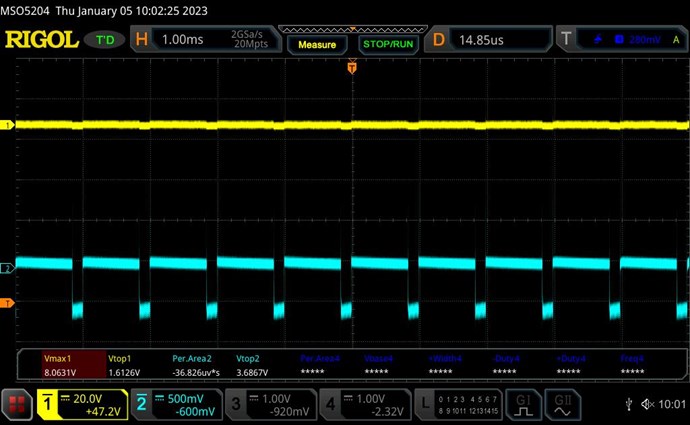Screen dimensions: 690x425
Task: Tap the trigger mode letter A
Action: pyautogui.click(x=676, y=40)
